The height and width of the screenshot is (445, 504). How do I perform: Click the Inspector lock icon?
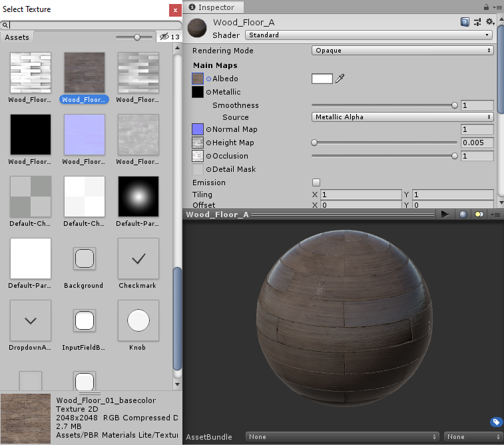tap(487, 7)
